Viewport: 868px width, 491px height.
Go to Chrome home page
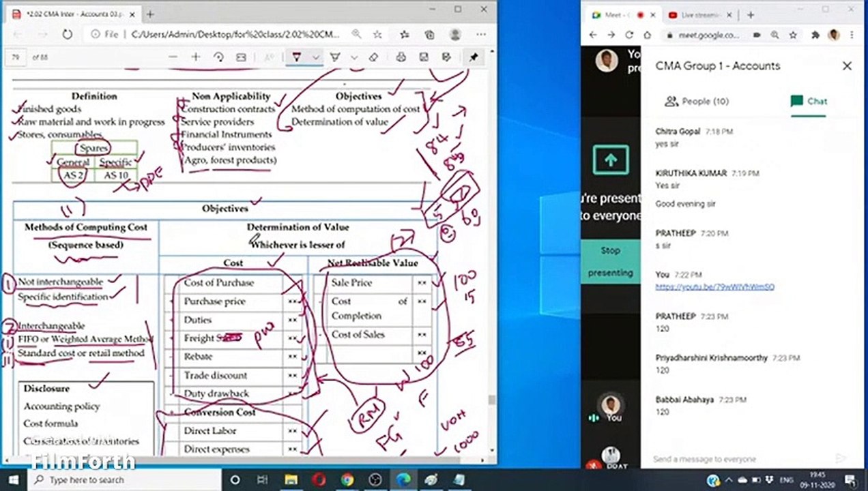[x=647, y=35]
